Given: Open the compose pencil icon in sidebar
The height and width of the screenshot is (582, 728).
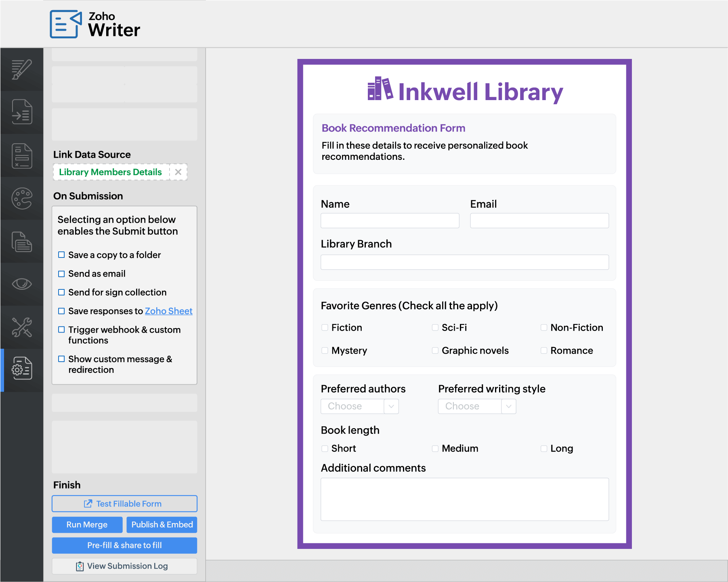Looking at the screenshot, I should click(22, 69).
